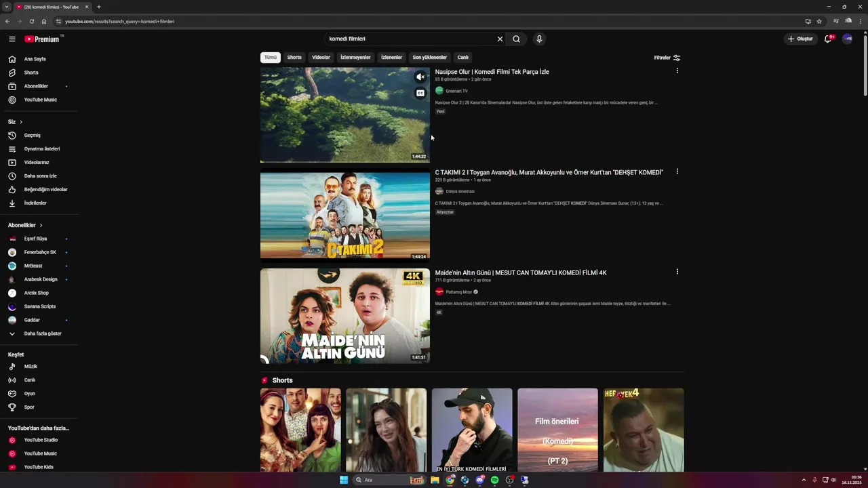This screenshot has height=488, width=868.
Task: Open more options for Maide'nin Altın Günü
Action: point(677,272)
